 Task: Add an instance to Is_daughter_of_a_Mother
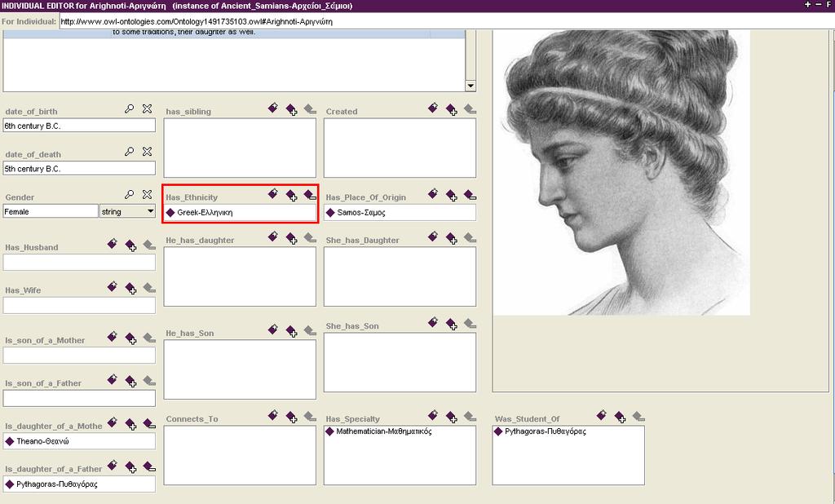[131, 423]
